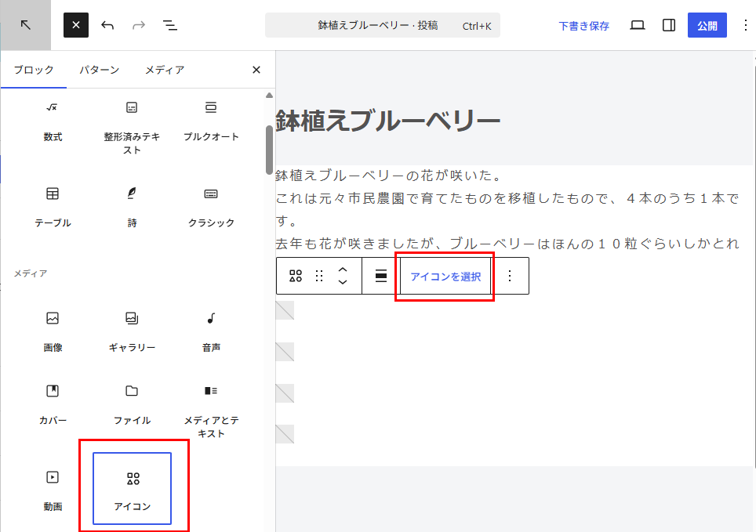Click the drag handle in the block toolbar
This screenshot has height=532, width=756.
coord(319,276)
